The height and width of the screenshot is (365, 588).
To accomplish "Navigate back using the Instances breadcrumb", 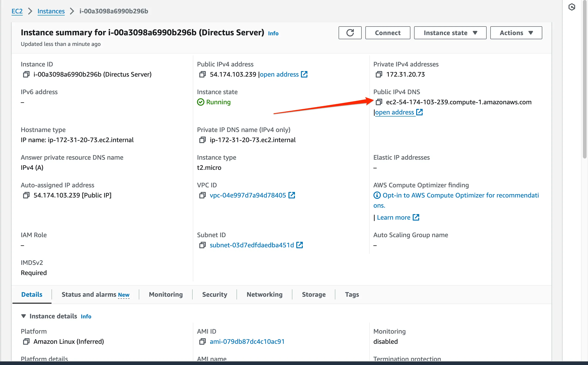I will [51, 11].
